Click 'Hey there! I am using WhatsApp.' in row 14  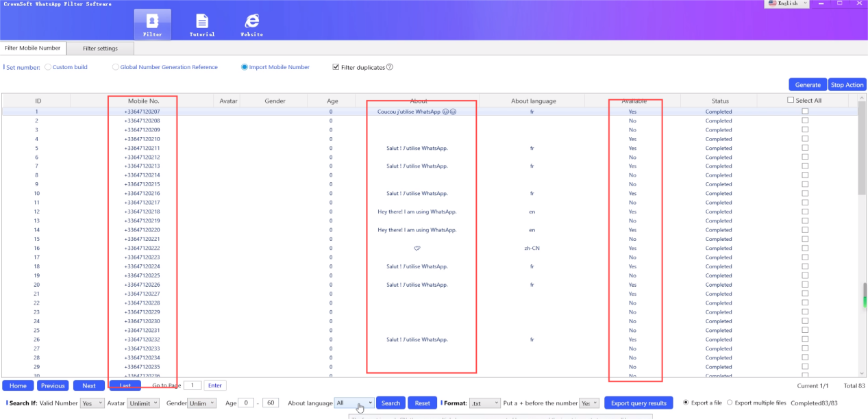click(417, 230)
